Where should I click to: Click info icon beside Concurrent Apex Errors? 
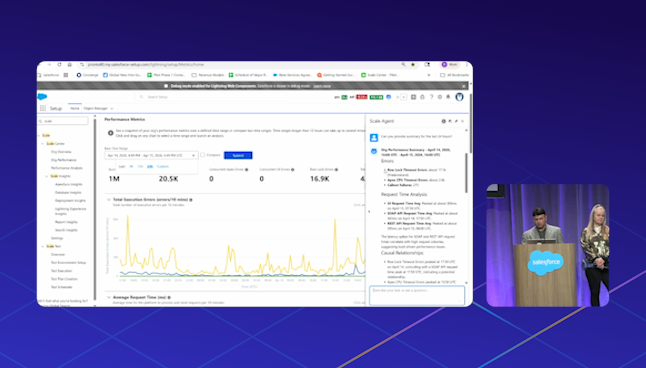click(x=247, y=169)
